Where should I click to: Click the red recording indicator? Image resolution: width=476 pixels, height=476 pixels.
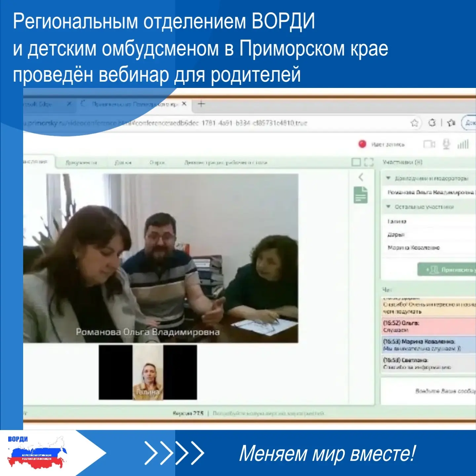tap(363, 144)
